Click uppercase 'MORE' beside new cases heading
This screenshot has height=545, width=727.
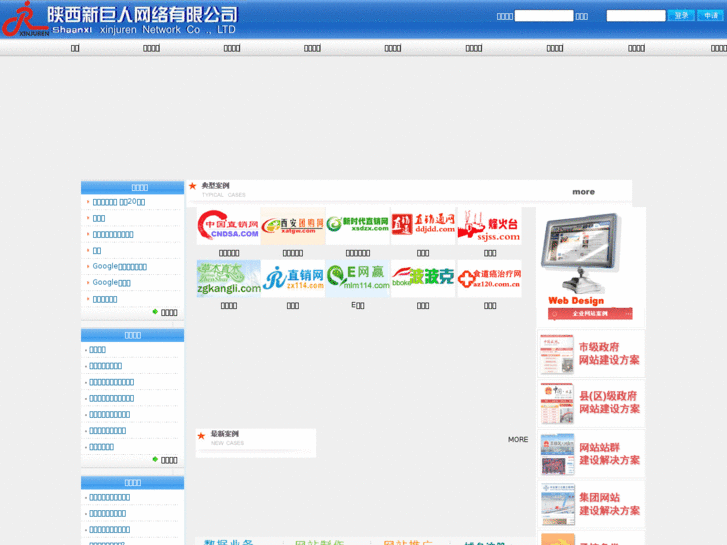tap(518, 439)
